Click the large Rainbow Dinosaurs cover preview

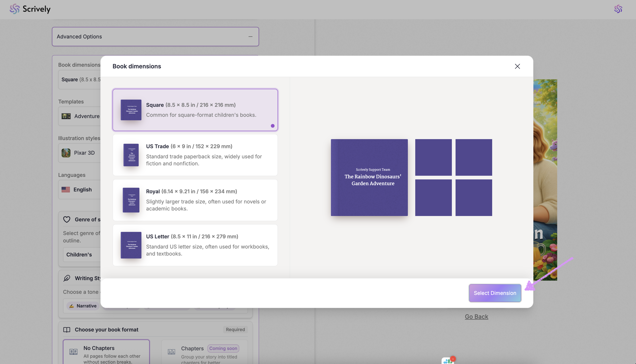(369, 178)
